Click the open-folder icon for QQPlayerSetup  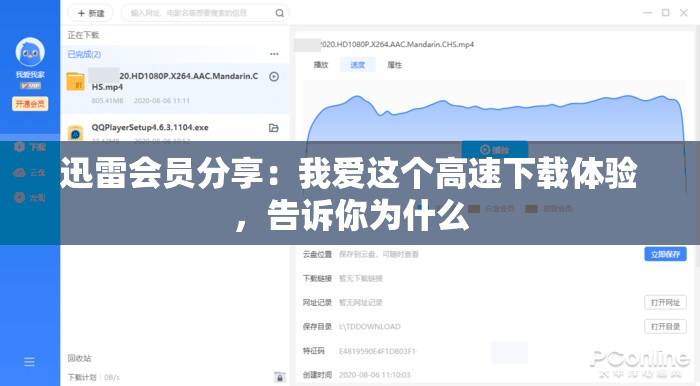click(274, 128)
